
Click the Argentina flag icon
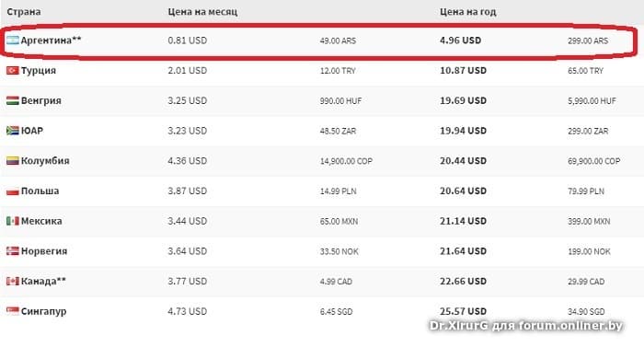coord(13,40)
